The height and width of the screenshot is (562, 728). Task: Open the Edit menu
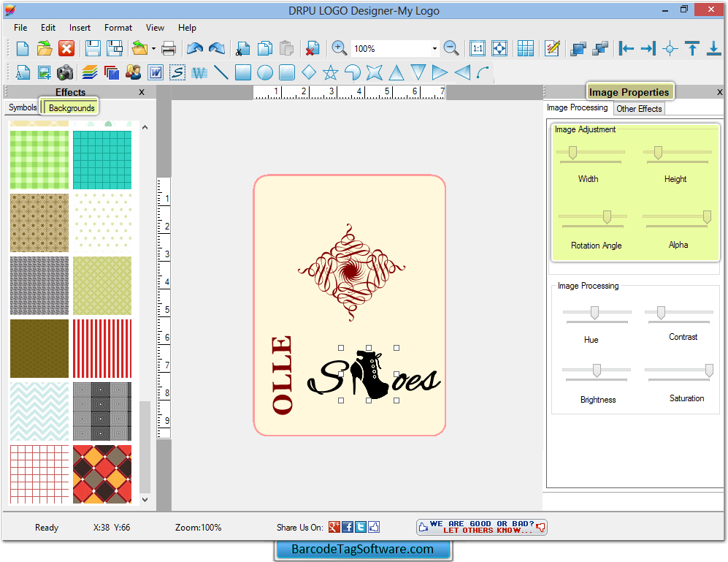(47, 28)
